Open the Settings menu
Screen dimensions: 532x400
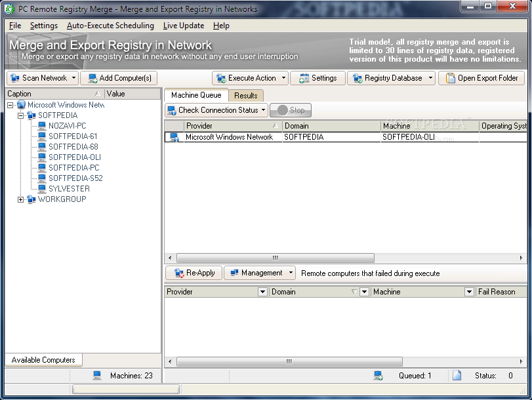pos(44,26)
